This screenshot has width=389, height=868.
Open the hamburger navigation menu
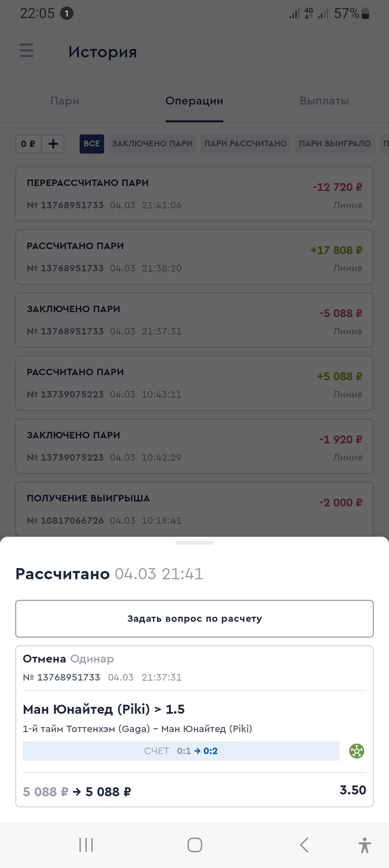point(26,50)
